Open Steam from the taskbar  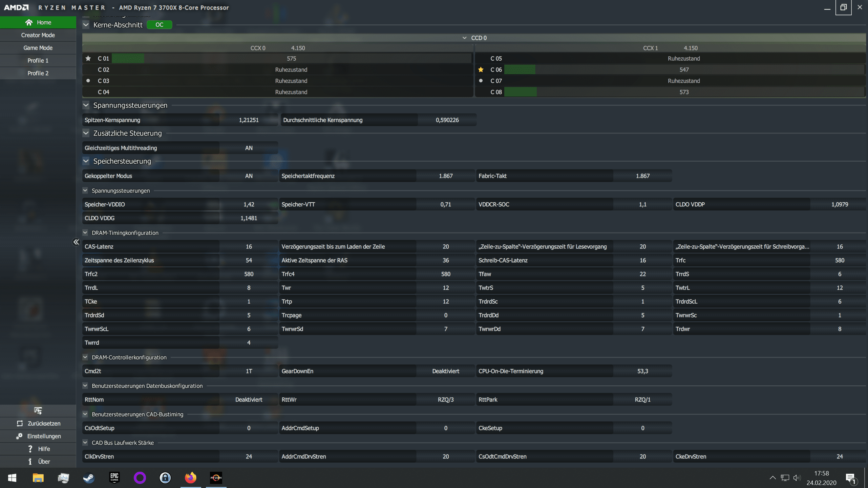tap(89, 478)
